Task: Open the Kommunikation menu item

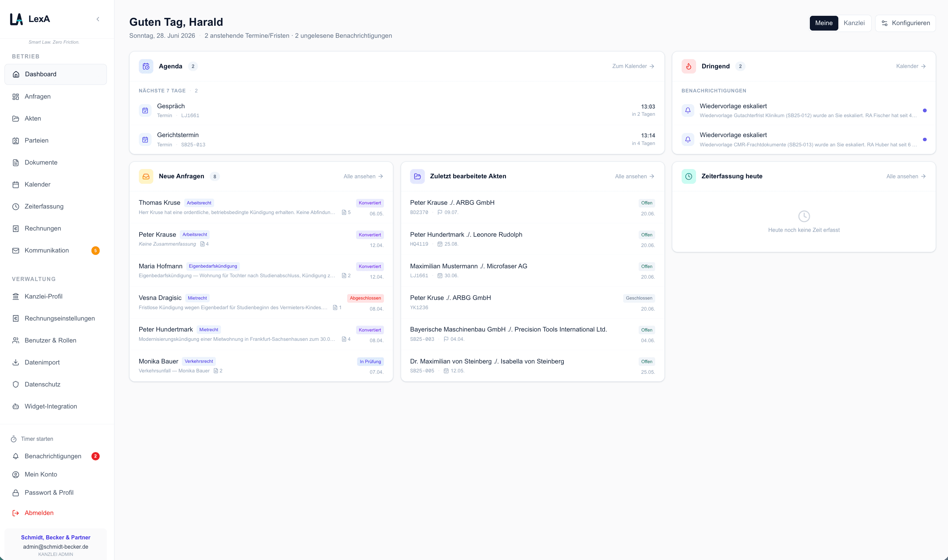Action: [55, 250]
